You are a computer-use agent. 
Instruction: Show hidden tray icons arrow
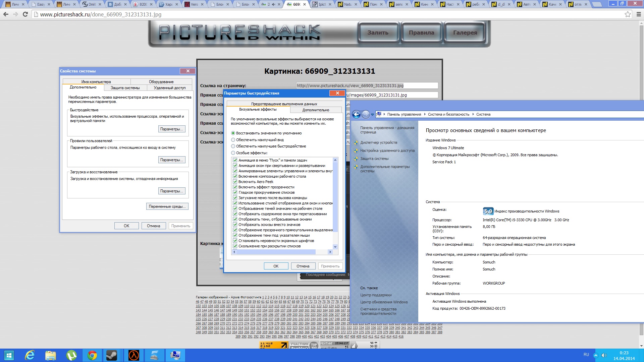click(x=596, y=355)
